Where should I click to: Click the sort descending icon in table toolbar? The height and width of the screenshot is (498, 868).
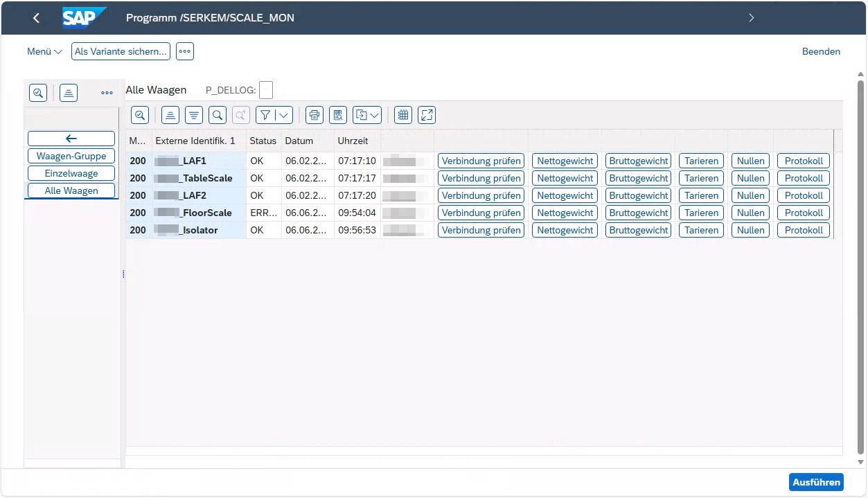(194, 115)
